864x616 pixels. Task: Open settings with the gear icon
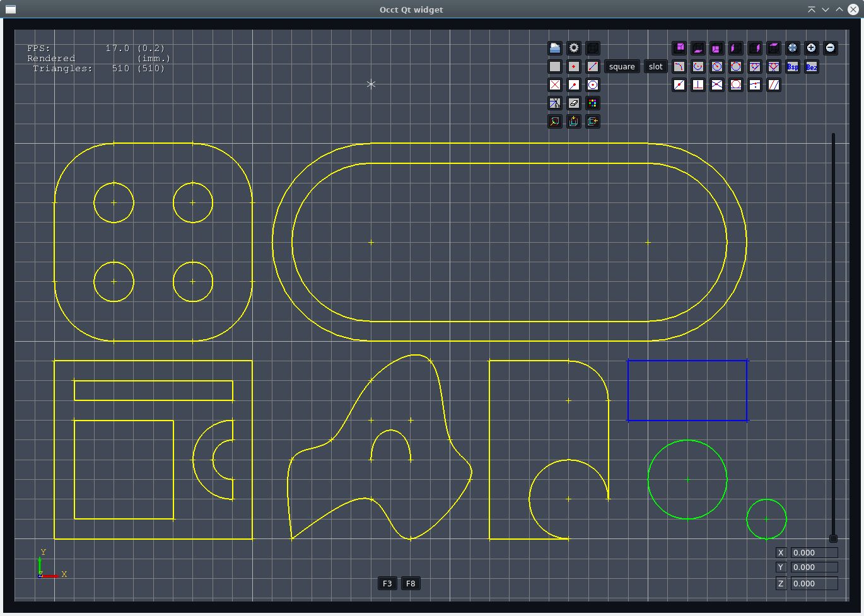pos(574,48)
